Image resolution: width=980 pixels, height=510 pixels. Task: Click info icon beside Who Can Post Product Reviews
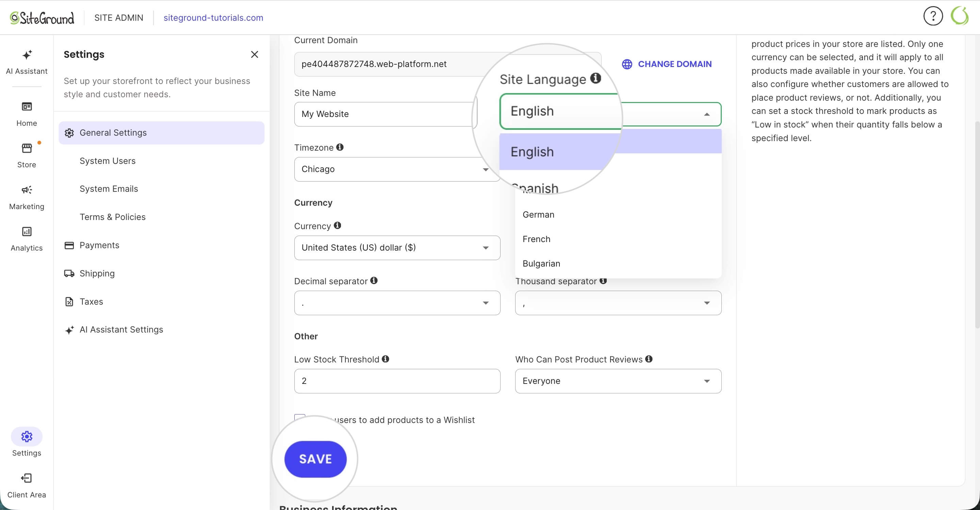tap(649, 359)
